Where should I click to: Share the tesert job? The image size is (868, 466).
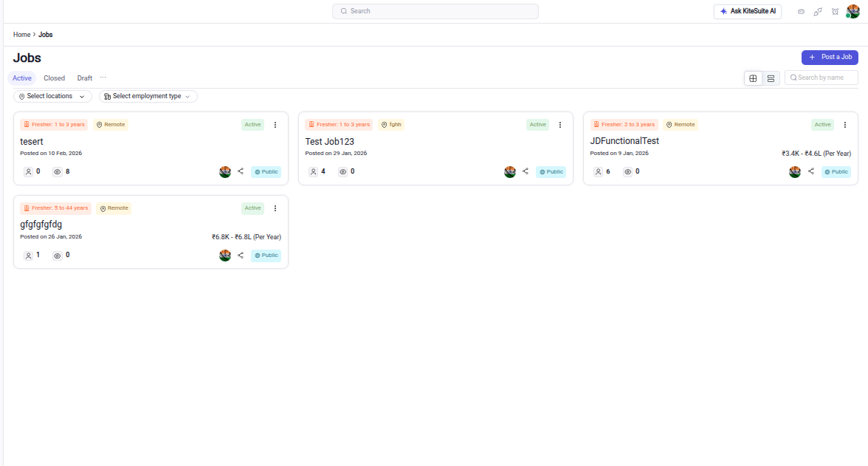(241, 171)
